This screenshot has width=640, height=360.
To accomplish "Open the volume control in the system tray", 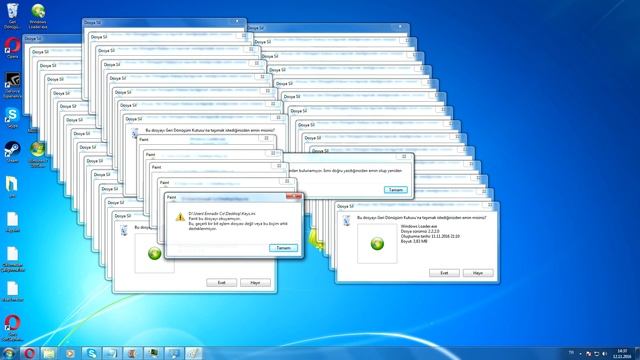I will [x=604, y=353].
